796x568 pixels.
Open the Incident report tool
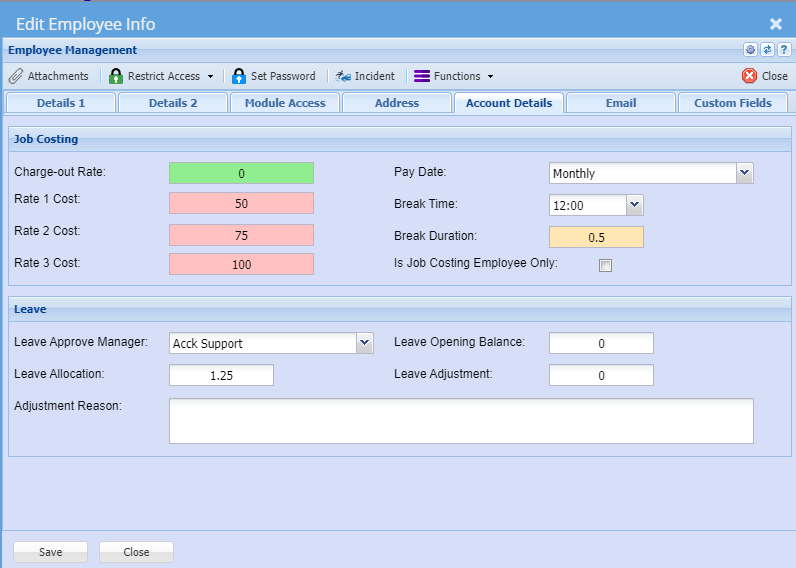[343, 76]
